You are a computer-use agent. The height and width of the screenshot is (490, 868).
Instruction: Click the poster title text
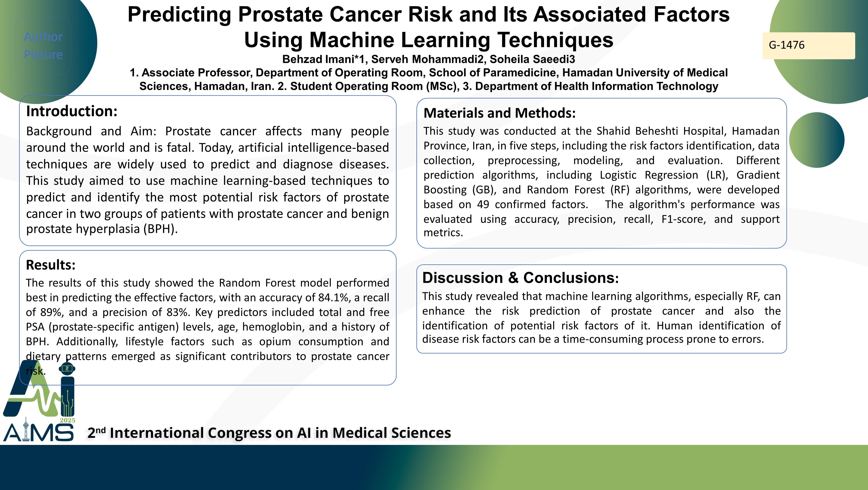tap(429, 27)
